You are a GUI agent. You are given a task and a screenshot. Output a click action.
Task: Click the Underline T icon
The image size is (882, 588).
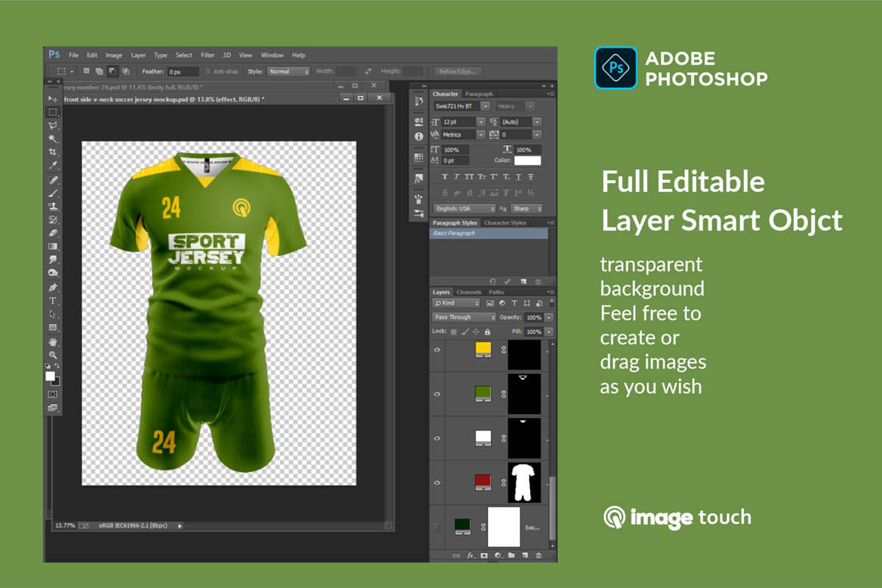(x=518, y=177)
